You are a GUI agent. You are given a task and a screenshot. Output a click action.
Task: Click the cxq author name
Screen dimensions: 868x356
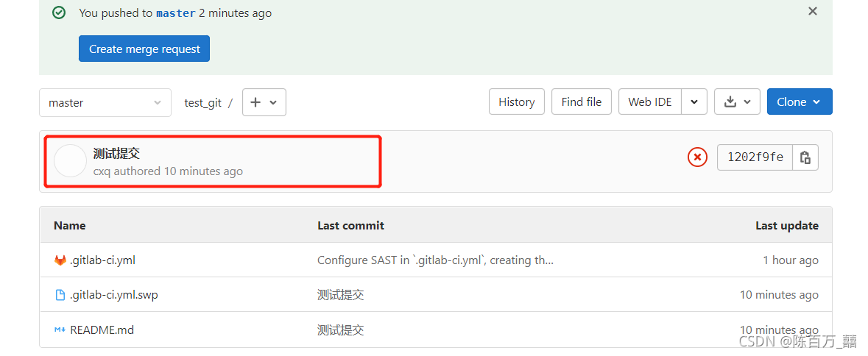click(x=102, y=171)
